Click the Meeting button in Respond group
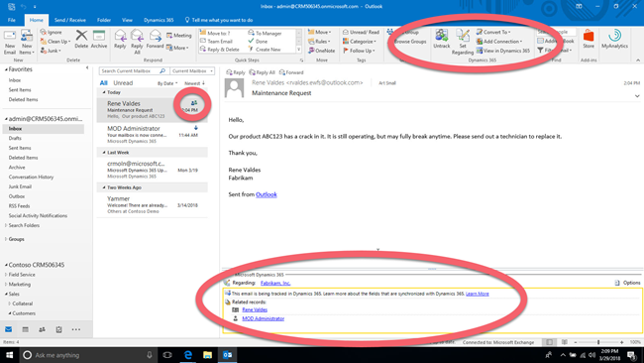 tap(179, 36)
